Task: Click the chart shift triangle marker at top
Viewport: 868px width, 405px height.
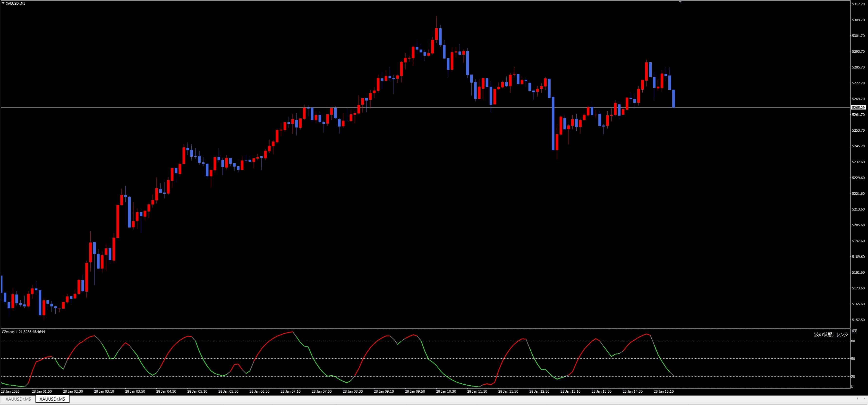Action: pos(680,2)
